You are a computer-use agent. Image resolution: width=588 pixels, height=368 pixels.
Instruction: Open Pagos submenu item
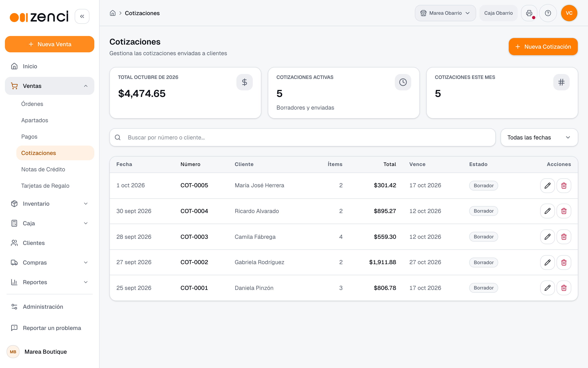tap(55, 137)
